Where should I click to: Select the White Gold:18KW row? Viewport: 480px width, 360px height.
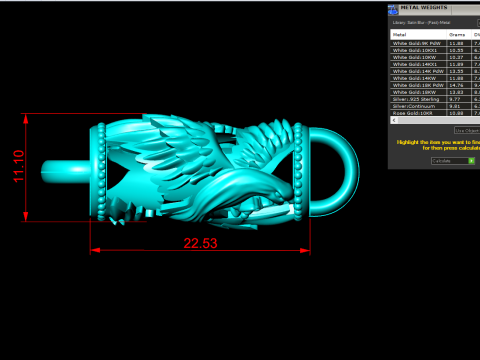[435, 92]
